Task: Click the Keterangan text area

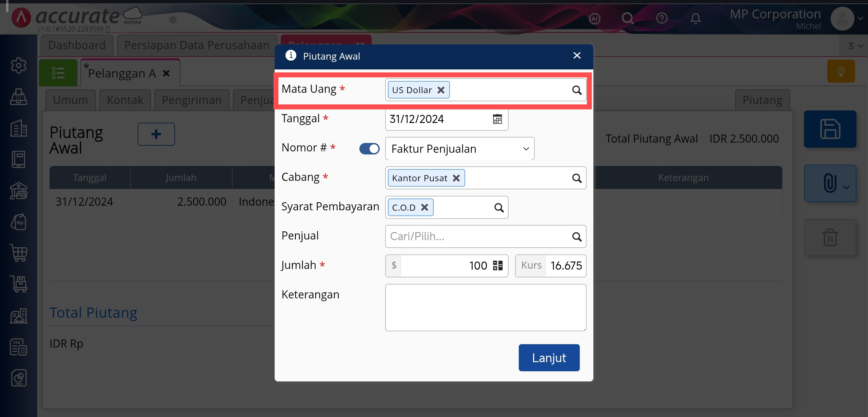Action: pyautogui.click(x=486, y=307)
